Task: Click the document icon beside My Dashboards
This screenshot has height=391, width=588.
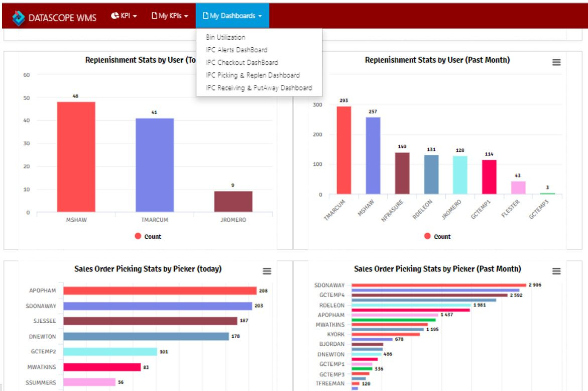Action: tap(205, 16)
